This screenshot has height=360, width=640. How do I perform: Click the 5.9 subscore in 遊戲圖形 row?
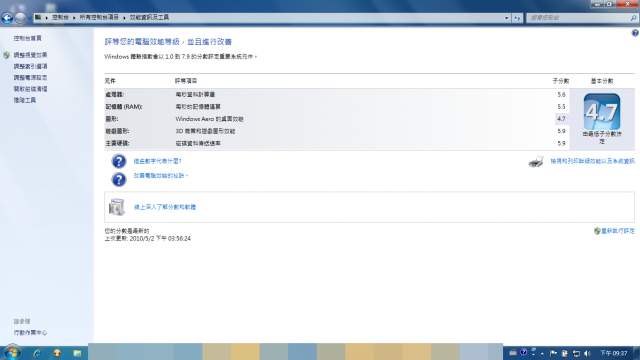pyautogui.click(x=561, y=131)
